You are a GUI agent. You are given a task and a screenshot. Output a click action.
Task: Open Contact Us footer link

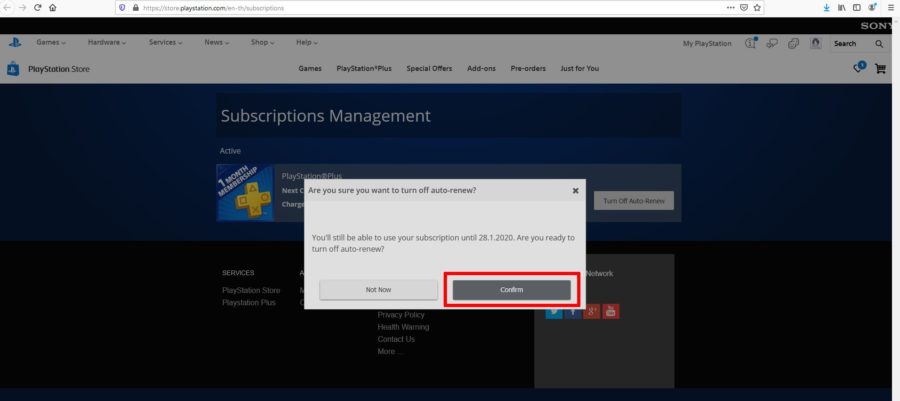click(396, 339)
